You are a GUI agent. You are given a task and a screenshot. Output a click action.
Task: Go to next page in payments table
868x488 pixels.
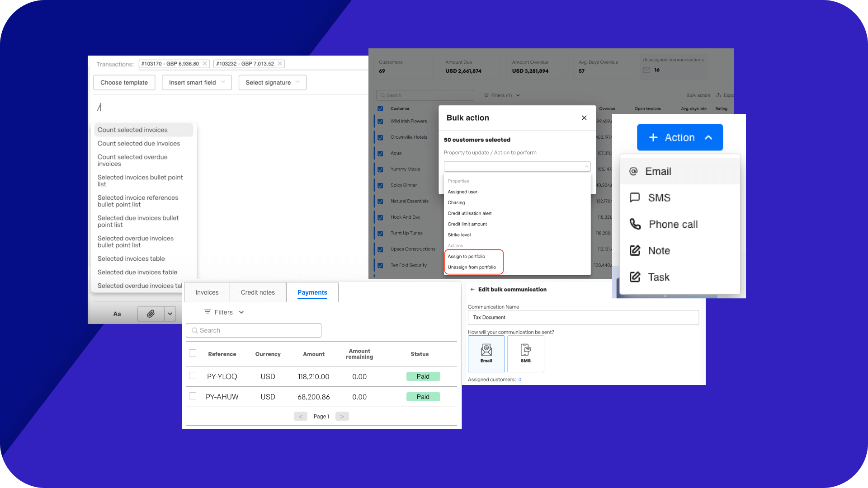[342, 417]
